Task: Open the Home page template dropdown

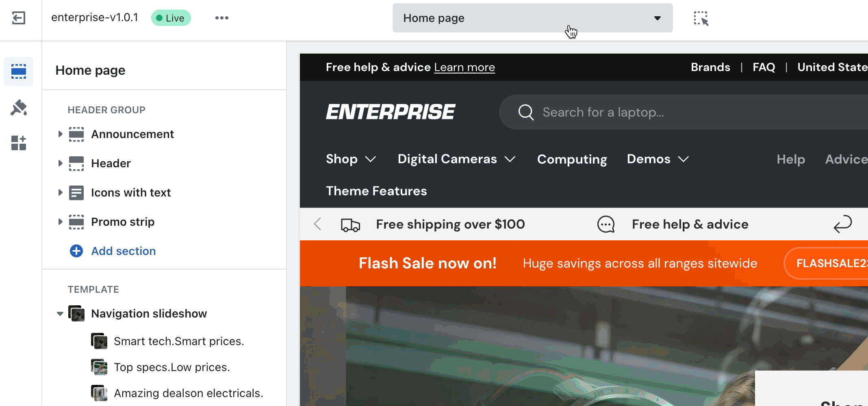Action: (x=532, y=18)
